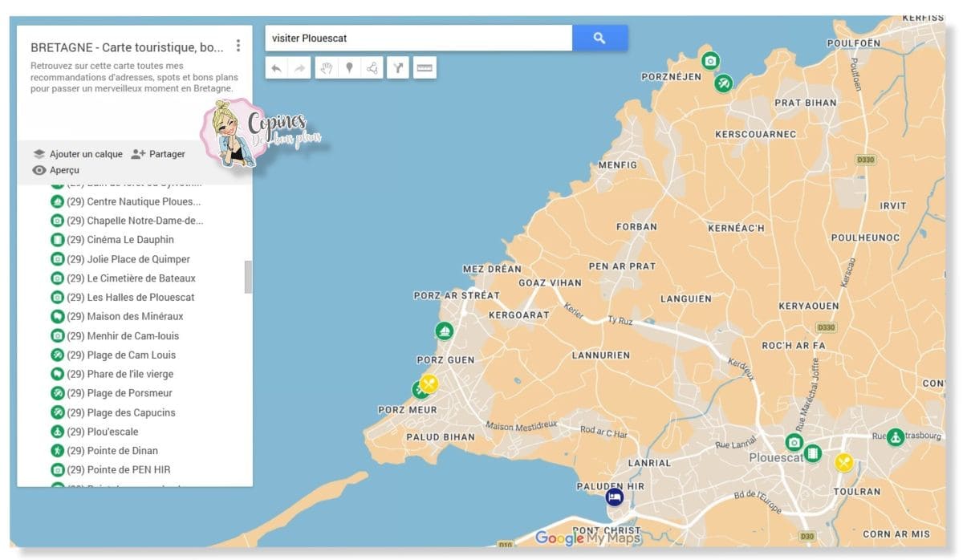Click the blue bed marker at Paluden Hir
This screenshot has width=963, height=560.
pyautogui.click(x=615, y=497)
